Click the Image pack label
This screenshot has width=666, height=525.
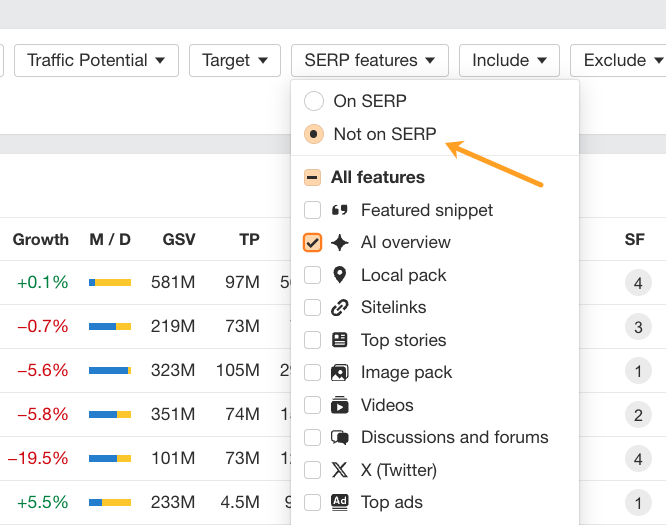pos(406,373)
